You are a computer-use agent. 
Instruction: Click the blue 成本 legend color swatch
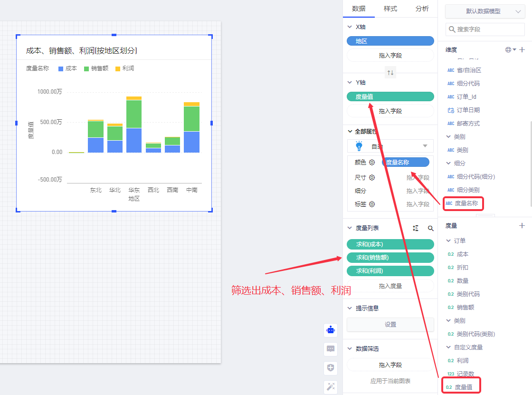pyautogui.click(x=61, y=69)
